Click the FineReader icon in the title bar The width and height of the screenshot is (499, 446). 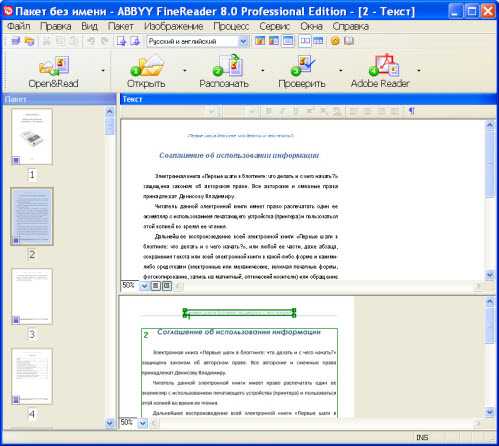pos(7,11)
